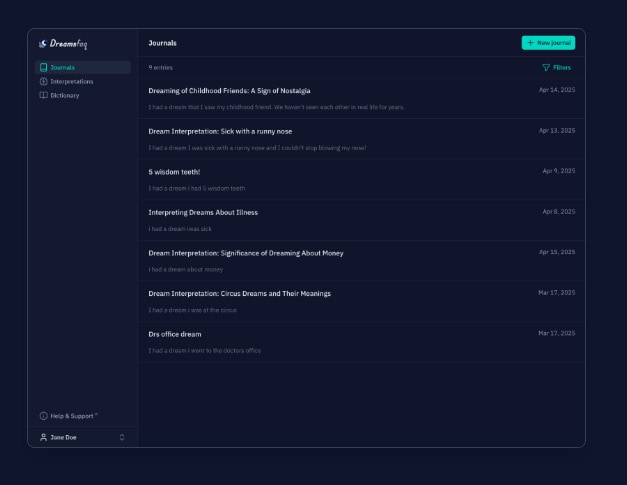Click the Dreamsfog logo icon
627x485 pixels.
click(43, 44)
